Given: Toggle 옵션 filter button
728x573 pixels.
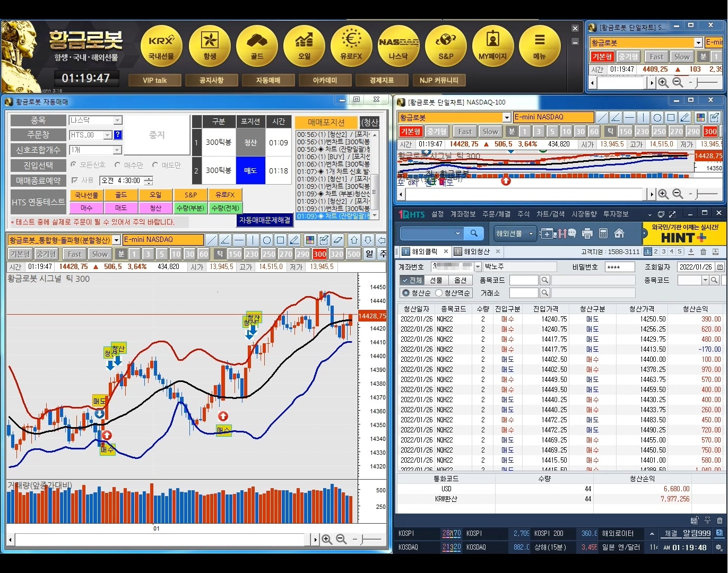Looking at the screenshot, I should (x=461, y=280).
